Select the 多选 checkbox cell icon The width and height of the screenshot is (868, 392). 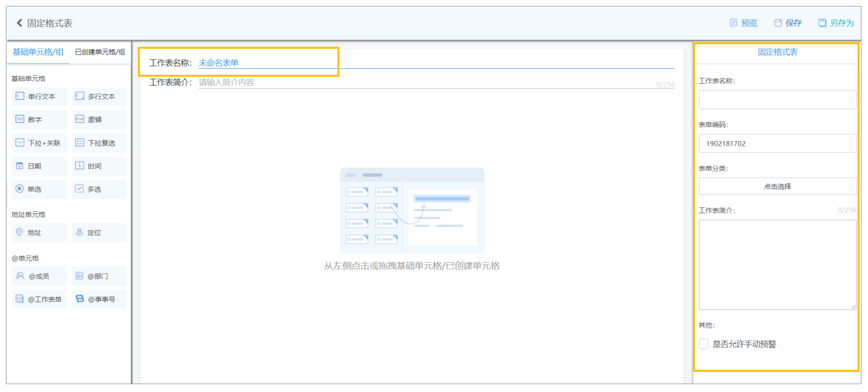[x=79, y=189]
